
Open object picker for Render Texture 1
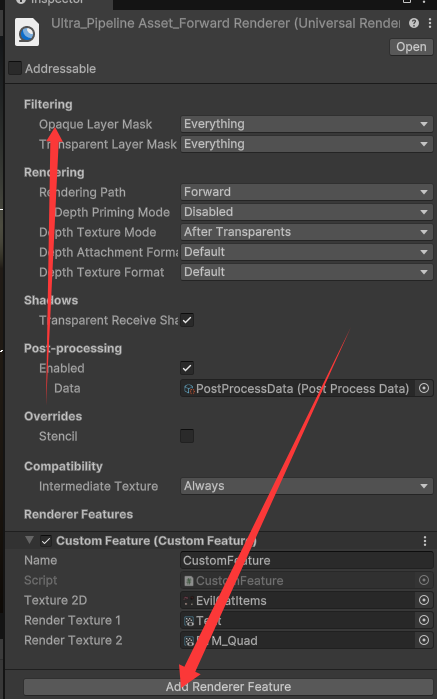[x=424, y=621]
